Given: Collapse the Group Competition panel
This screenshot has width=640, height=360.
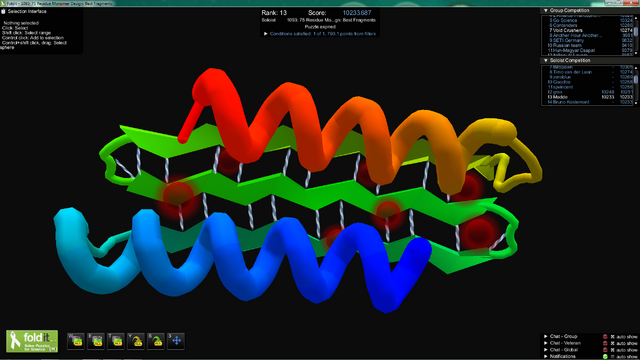Looking at the screenshot, I should (x=545, y=10).
